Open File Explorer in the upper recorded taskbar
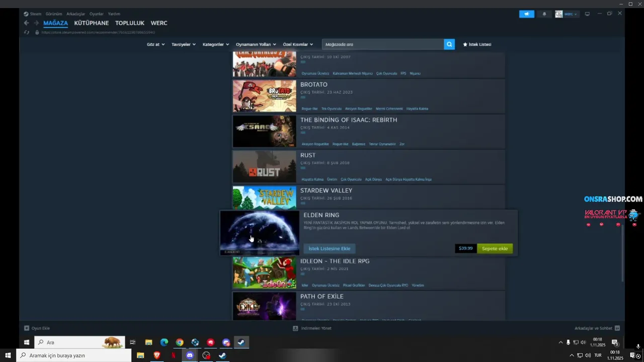This screenshot has width=644, height=362. (x=148, y=342)
